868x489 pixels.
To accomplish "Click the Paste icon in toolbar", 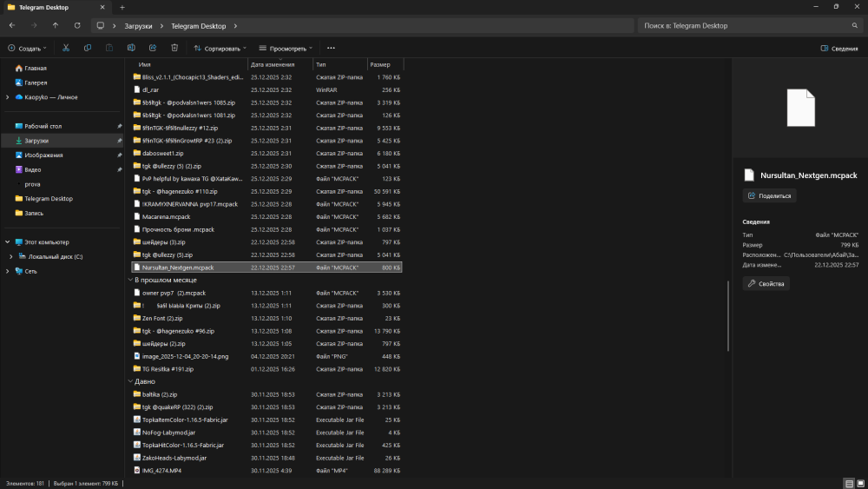I will [x=109, y=48].
